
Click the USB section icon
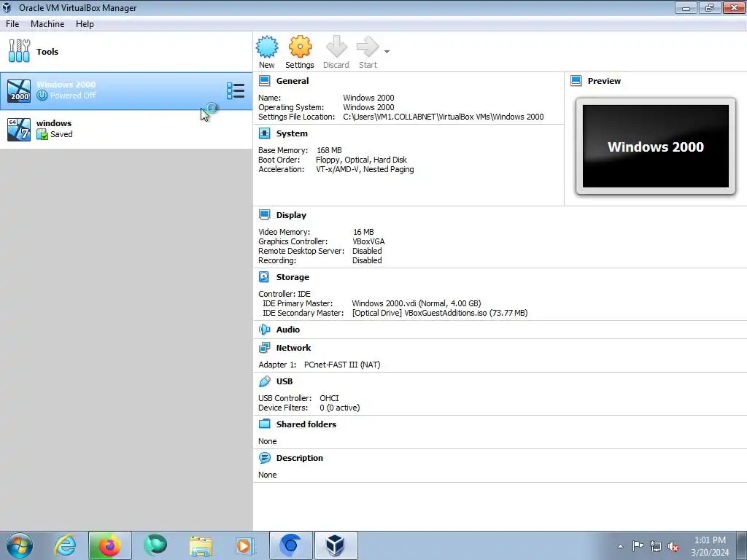(264, 381)
